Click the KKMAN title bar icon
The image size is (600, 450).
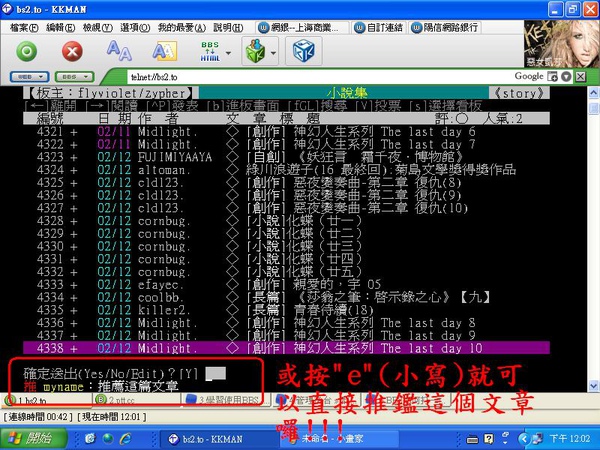pyautogui.click(x=7, y=8)
